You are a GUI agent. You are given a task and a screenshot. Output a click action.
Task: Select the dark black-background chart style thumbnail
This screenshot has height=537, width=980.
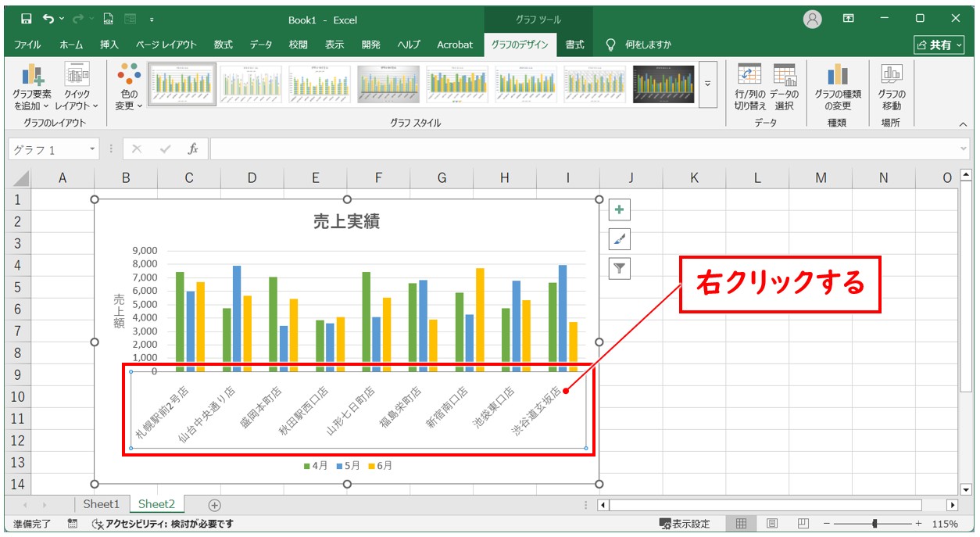663,84
